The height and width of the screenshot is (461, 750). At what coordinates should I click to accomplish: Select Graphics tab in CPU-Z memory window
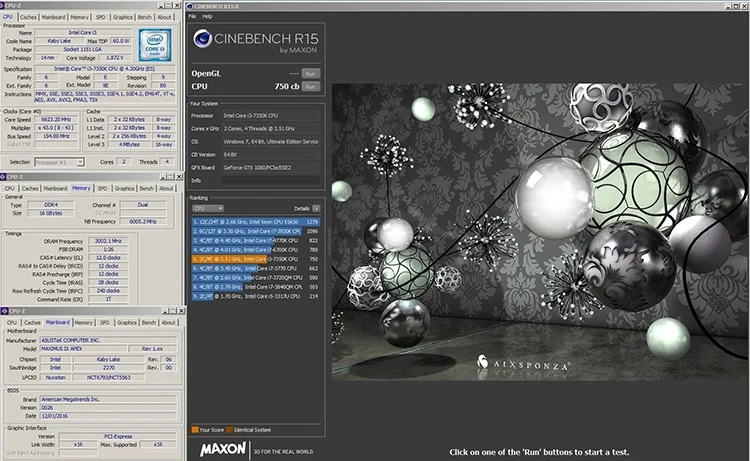tap(124, 188)
